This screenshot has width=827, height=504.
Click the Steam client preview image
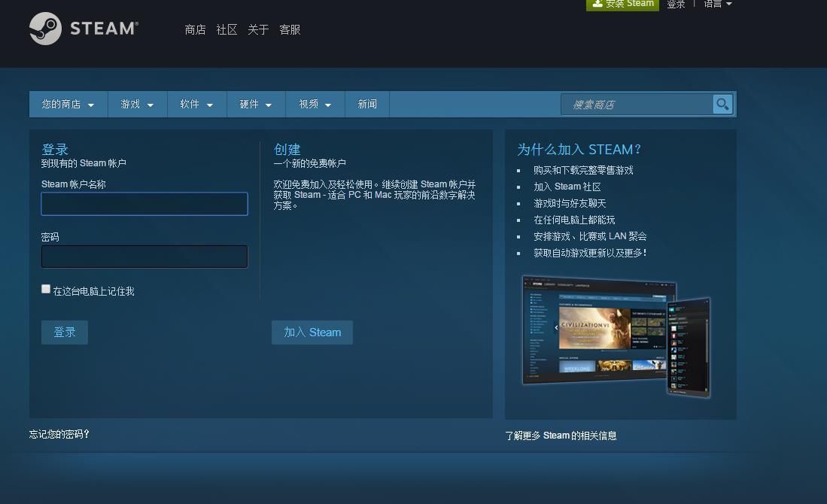[x=616, y=335]
